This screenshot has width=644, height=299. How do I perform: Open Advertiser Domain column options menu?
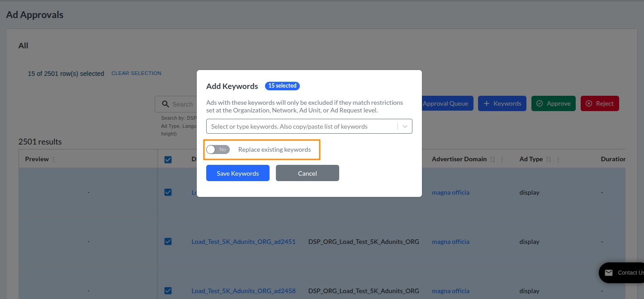coord(502,159)
